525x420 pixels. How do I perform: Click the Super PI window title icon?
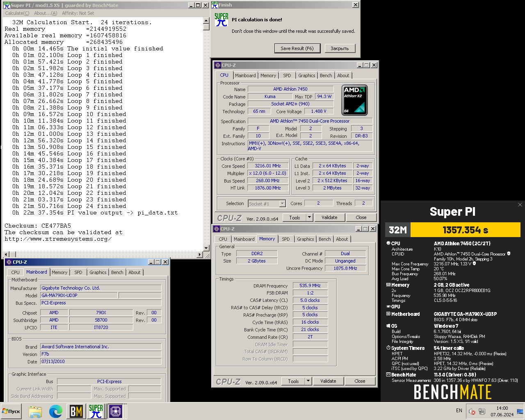7,5
